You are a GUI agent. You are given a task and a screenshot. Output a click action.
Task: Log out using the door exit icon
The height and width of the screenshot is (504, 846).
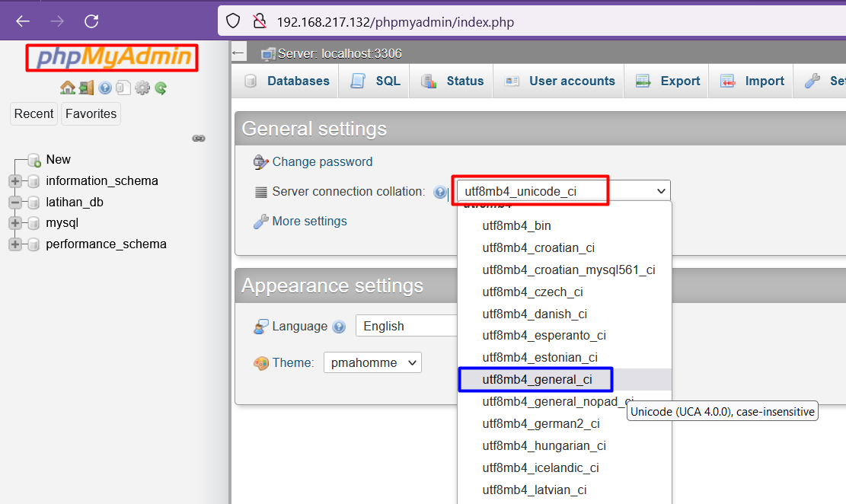click(x=86, y=88)
